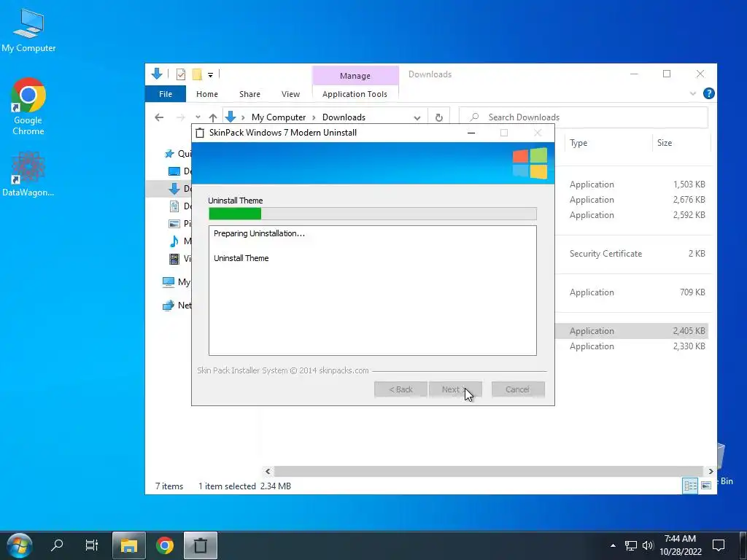The height and width of the screenshot is (560, 747).
Task: Select the uninstaller trash icon in taskbar
Action: click(201, 545)
